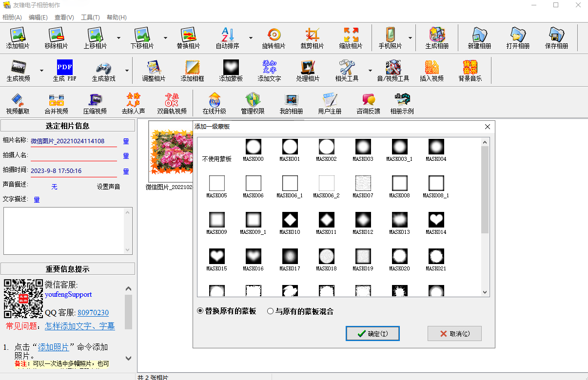Image resolution: width=588 pixels, height=380 pixels.
Task: Select the 裁剪相片 crop tool
Action: click(x=312, y=38)
